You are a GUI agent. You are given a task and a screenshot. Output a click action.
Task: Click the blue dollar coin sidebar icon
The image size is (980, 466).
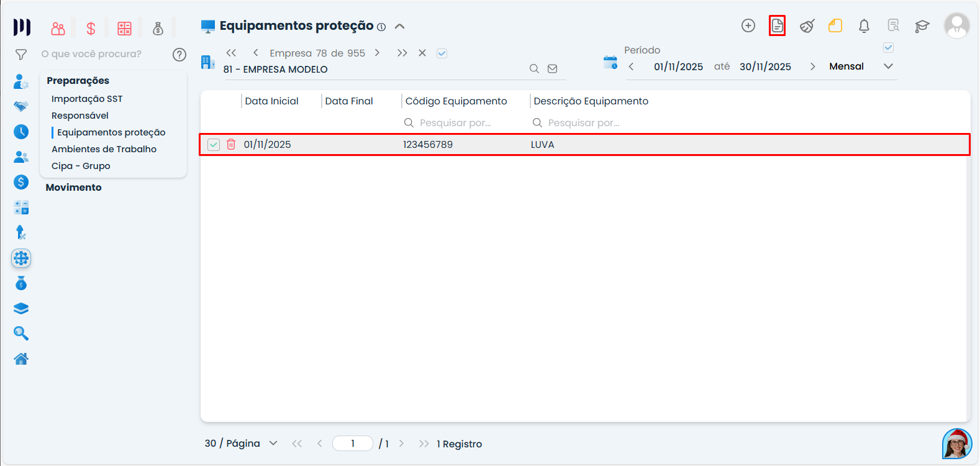(x=21, y=182)
